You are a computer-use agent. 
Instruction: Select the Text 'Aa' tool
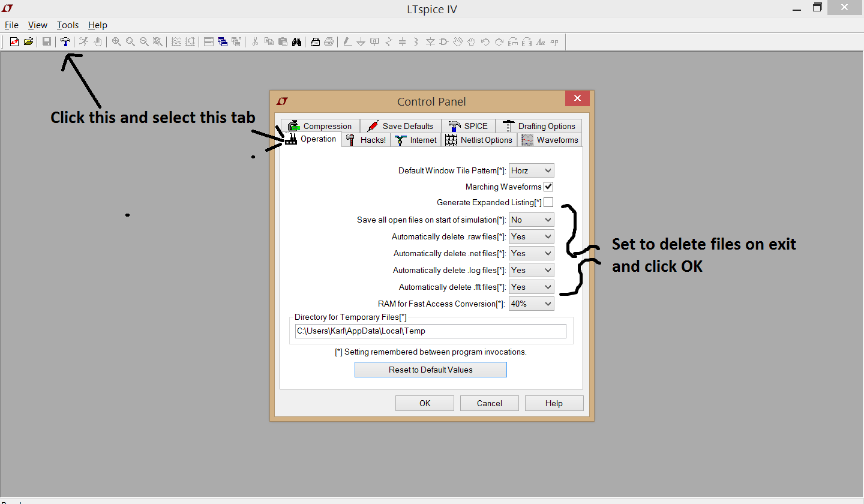541,41
